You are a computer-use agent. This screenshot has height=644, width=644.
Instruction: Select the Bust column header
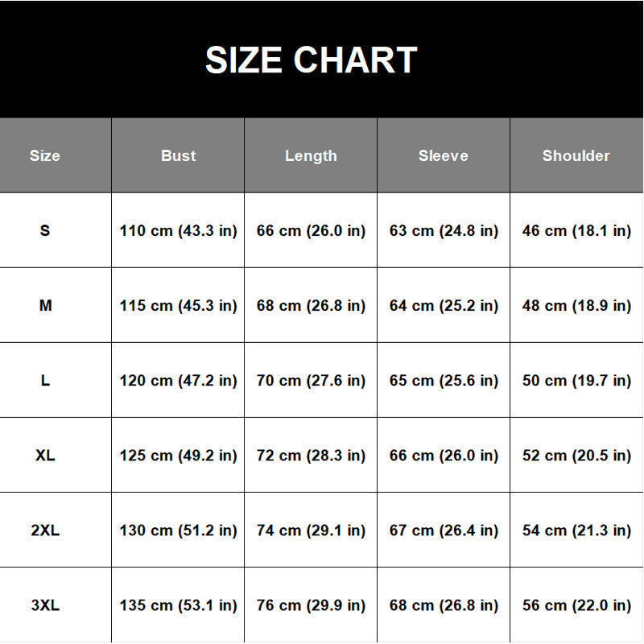(178, 155)
